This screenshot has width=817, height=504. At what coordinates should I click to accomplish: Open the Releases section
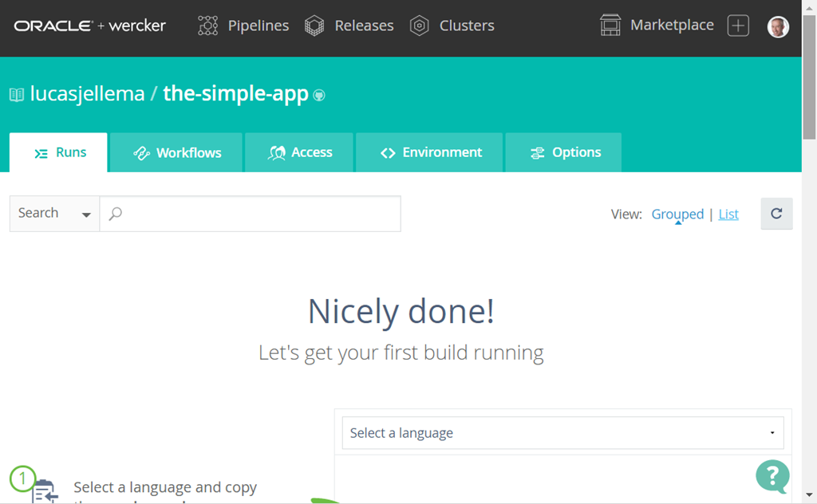coord(349,26)
